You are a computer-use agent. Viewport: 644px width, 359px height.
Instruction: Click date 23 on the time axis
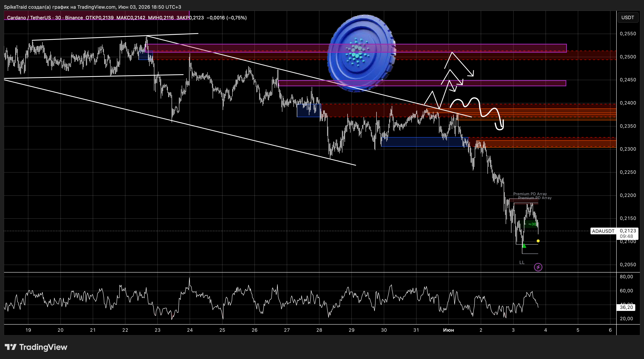[x=158, y=330]
